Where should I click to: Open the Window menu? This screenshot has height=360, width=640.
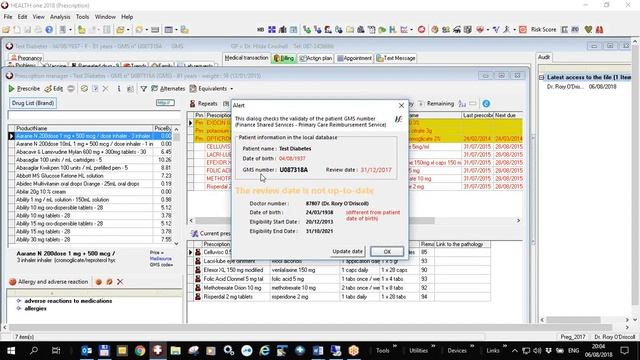[105, 17]
